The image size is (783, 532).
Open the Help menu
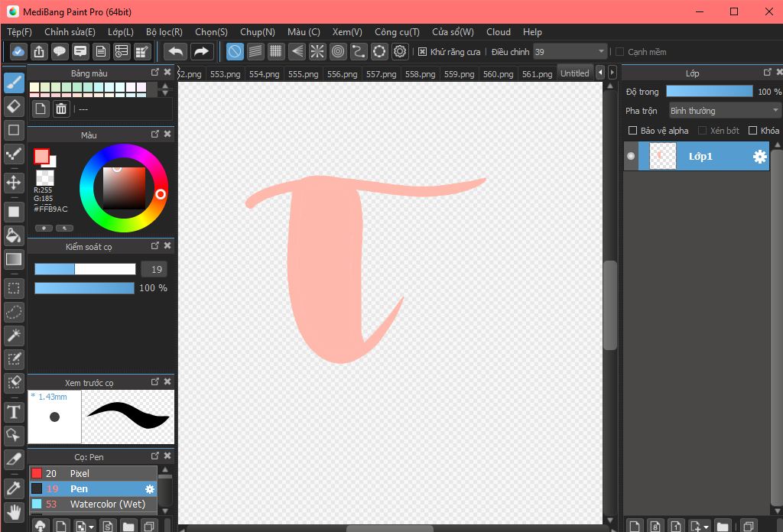click(532, 32)
